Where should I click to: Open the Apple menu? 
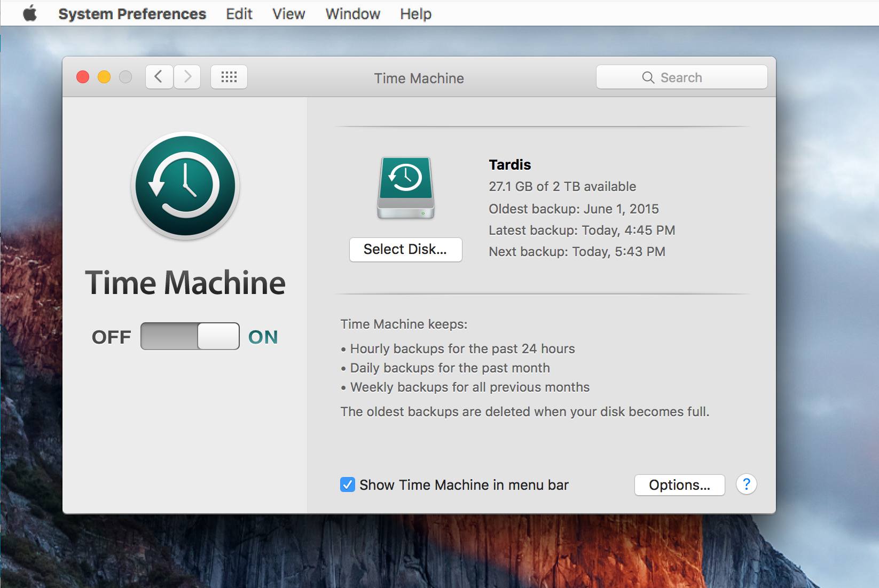[x=30, y=13]
